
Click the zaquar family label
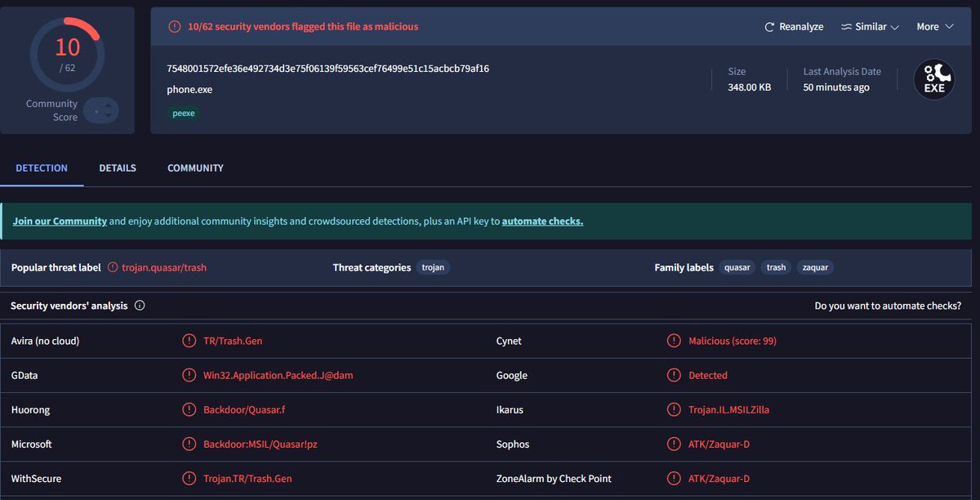pyautogui.click(x=815, y=267)
